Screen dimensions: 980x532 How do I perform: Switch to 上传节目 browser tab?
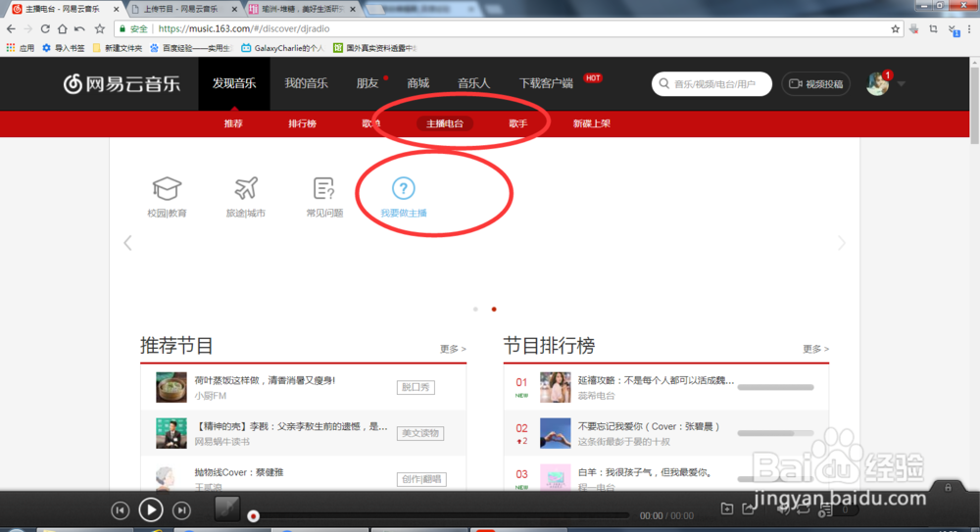click(181, 9)
